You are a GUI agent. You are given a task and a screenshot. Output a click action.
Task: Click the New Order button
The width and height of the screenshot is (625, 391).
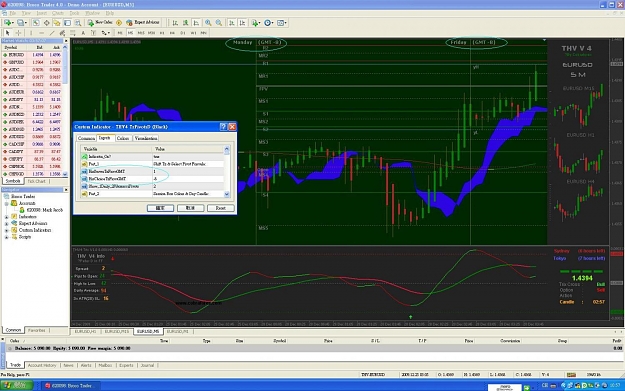100,23
